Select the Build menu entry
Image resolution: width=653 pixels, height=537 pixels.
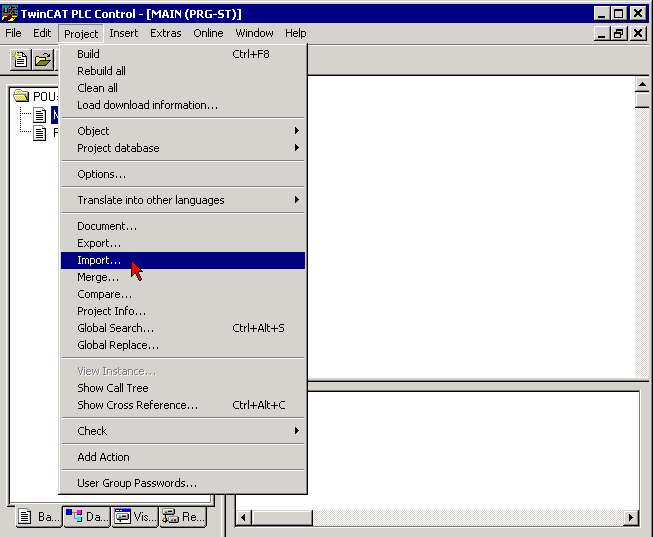coord(183,54)
